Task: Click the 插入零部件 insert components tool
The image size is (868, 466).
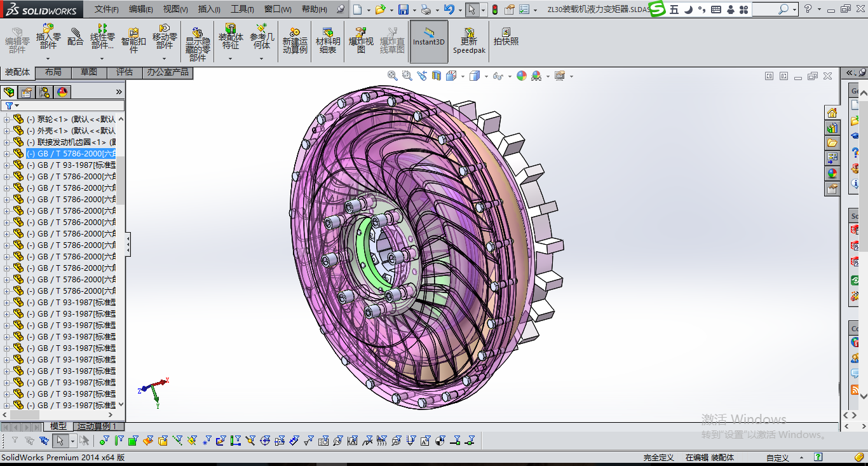Action: pos(48,37)
